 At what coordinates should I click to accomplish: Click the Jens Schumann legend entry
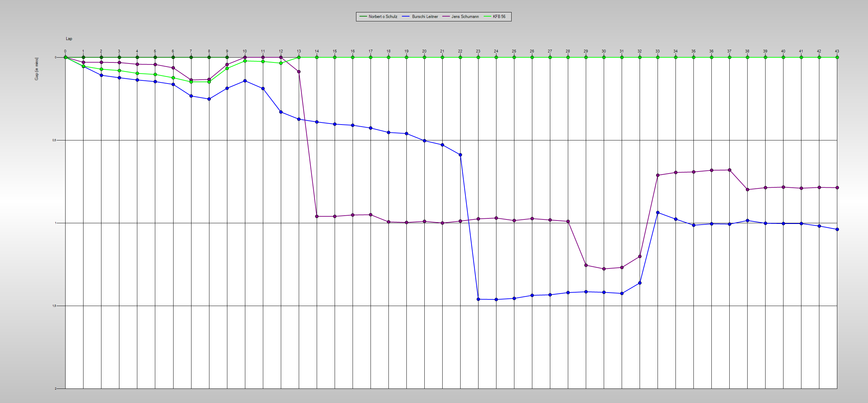point(461,17)
